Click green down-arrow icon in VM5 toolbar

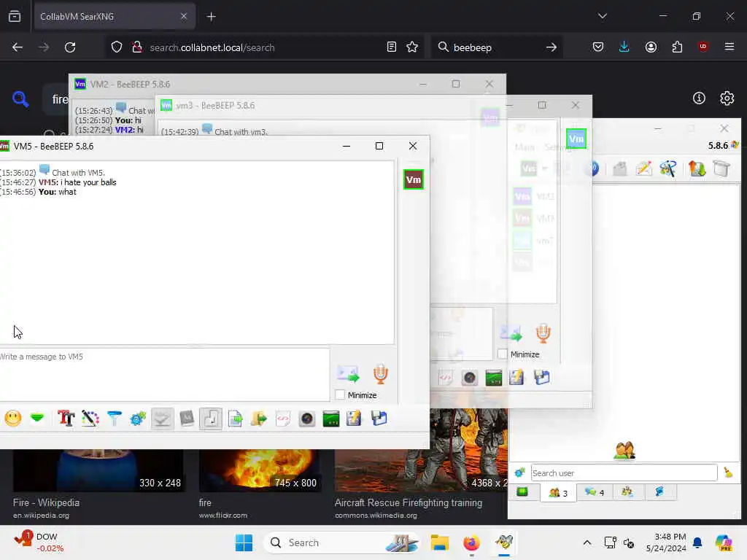(x=37, y=419)
